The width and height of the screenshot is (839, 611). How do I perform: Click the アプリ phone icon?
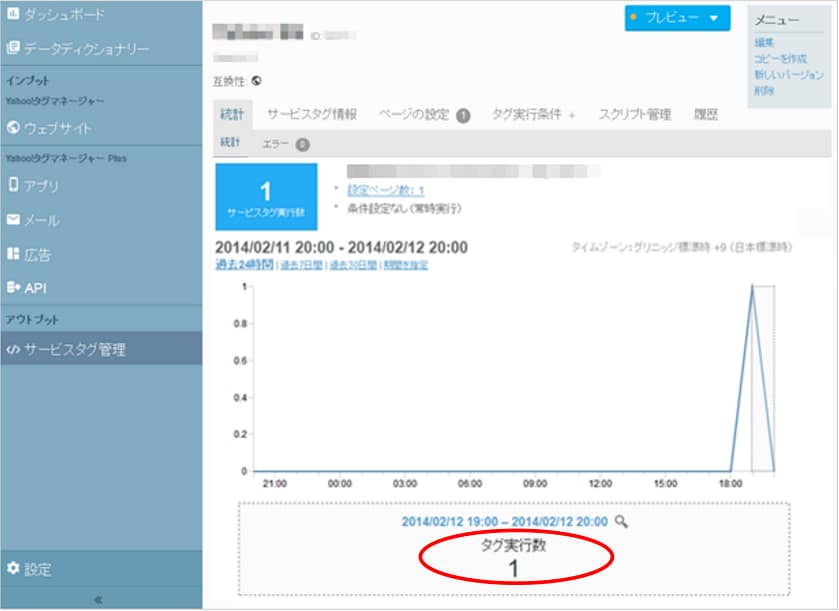pos(13,185)
